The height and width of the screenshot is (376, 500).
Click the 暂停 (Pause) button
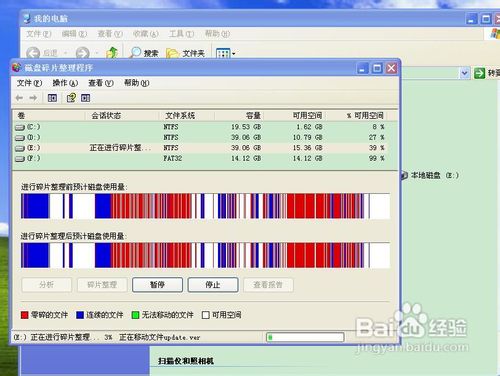point(157,285)
